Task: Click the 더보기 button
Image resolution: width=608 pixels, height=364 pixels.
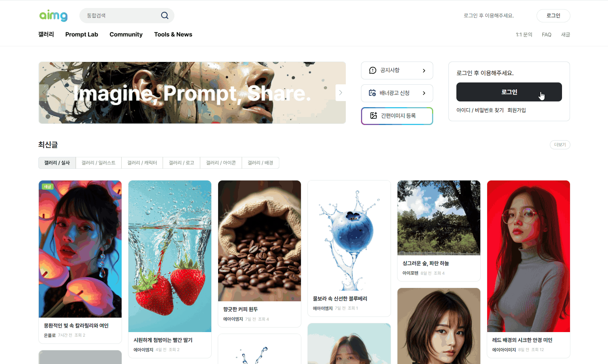Action: 560,145
